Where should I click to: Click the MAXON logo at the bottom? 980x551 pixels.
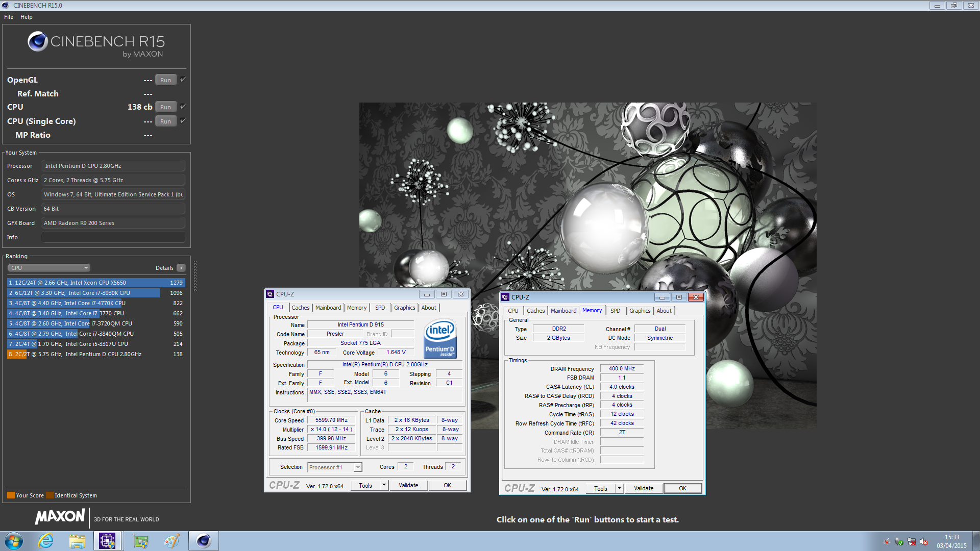click(60, 517)
